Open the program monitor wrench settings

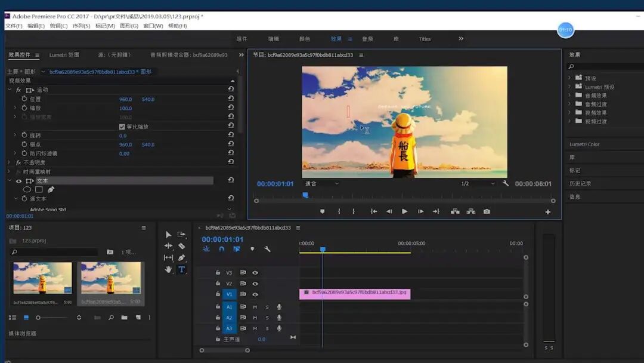point(506,184)
